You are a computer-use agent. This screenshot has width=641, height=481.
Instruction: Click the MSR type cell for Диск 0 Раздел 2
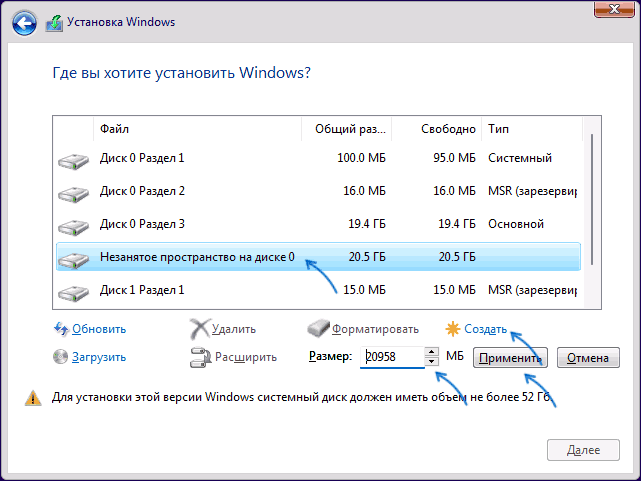click(533, 191)
